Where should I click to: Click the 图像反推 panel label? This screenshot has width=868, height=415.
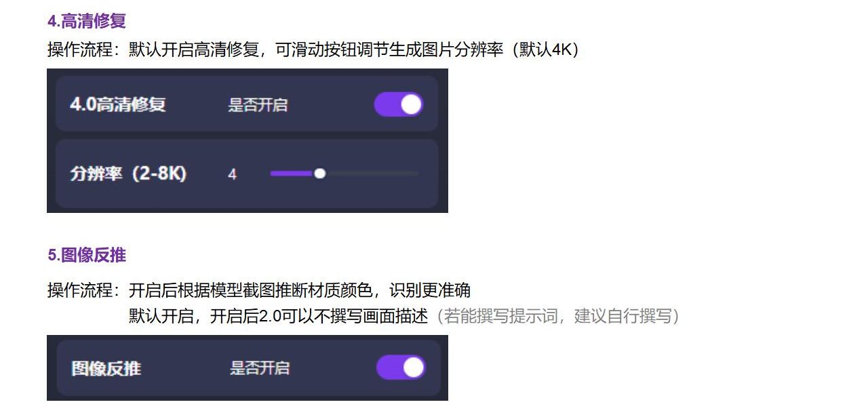click(106, 368)
